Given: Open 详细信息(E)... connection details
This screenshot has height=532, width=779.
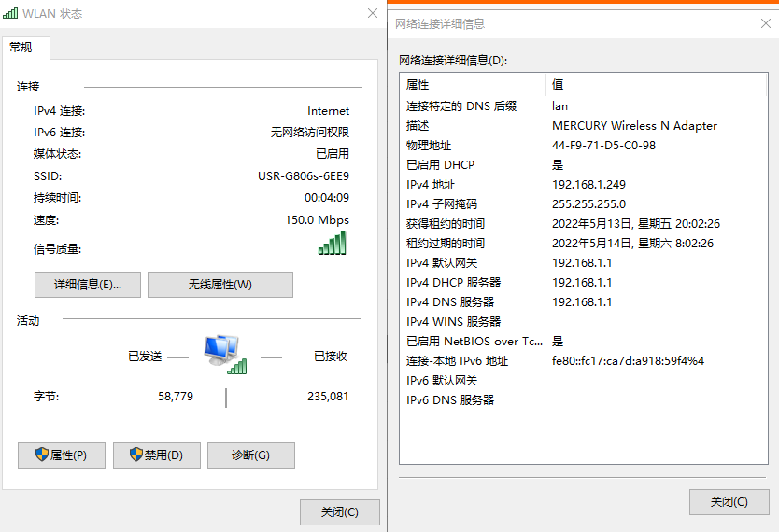Looking at the screenshot, I should pyautogui.click(x=89, y=285).
